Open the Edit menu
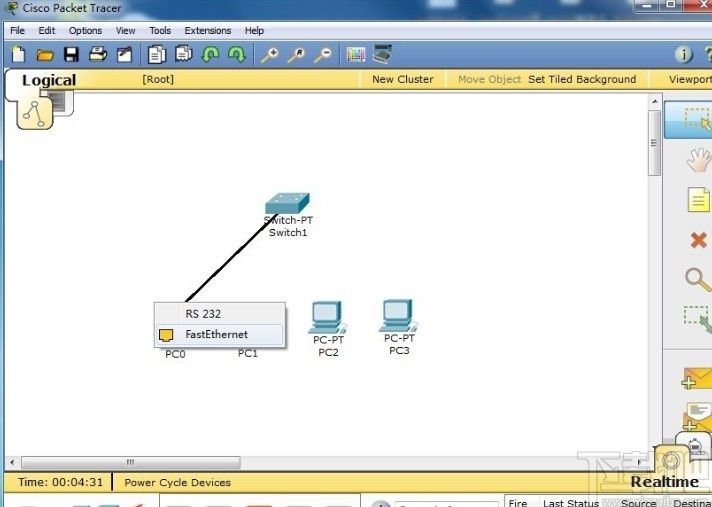Screen dimensions: 712x507 (46, 30)
